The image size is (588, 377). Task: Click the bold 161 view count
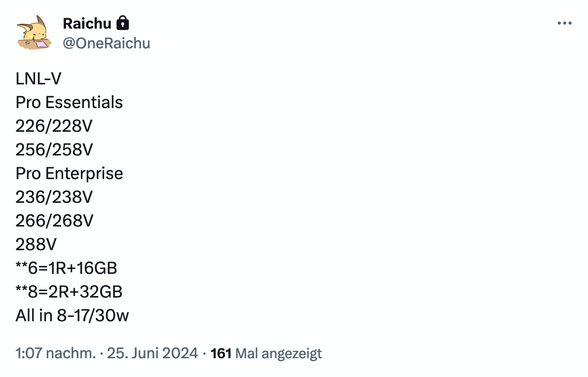[x=221, y=353]
